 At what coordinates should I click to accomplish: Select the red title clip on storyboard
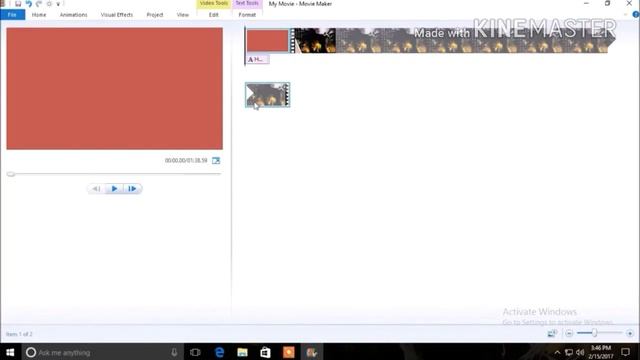tap(268, 41)
